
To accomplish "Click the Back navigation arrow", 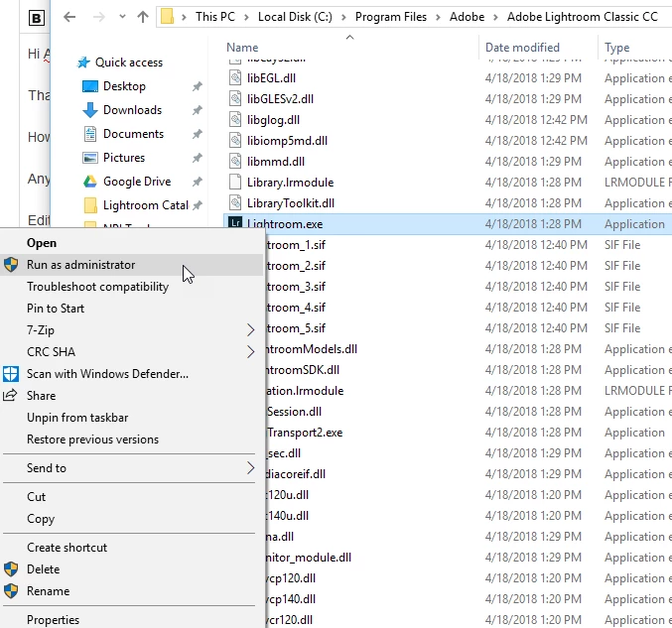I will click(69, 17).
